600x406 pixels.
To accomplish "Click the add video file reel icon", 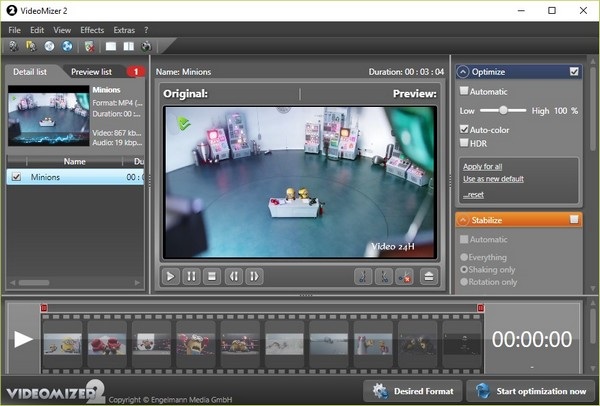I will pyautogui.click(x=14, y=46).
